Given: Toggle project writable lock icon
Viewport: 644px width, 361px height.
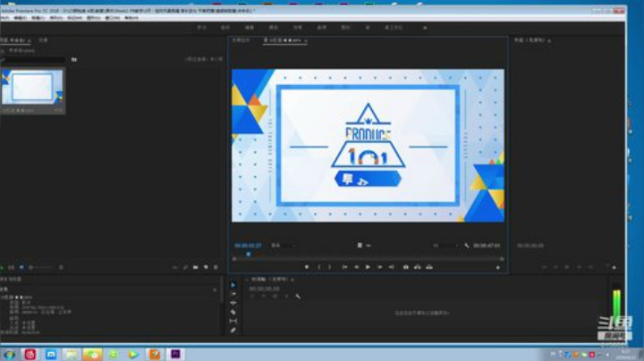Looking at the screenshot, I should pos(2,267).
